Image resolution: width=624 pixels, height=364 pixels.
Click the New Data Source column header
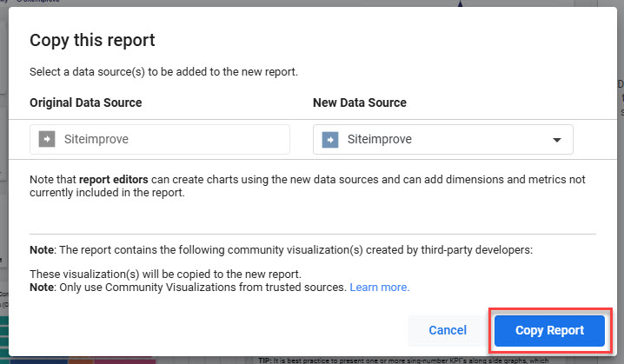359,103
